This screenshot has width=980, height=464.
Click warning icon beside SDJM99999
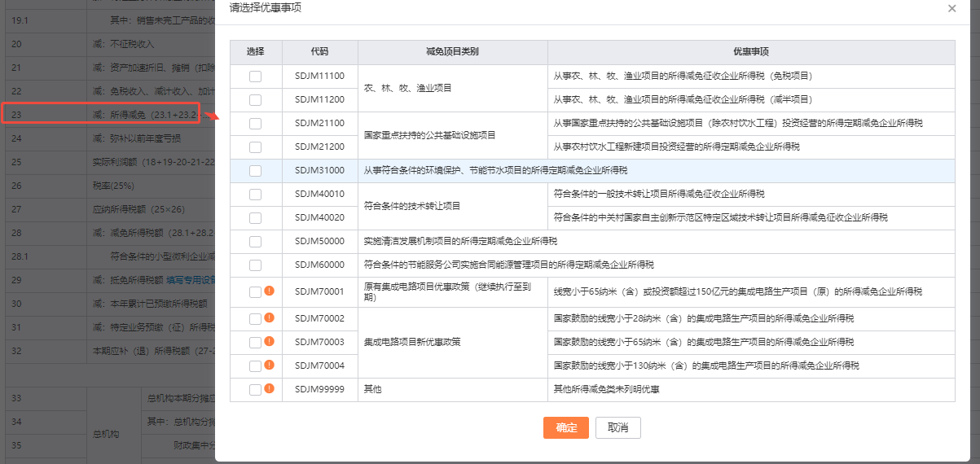(269, 389)
